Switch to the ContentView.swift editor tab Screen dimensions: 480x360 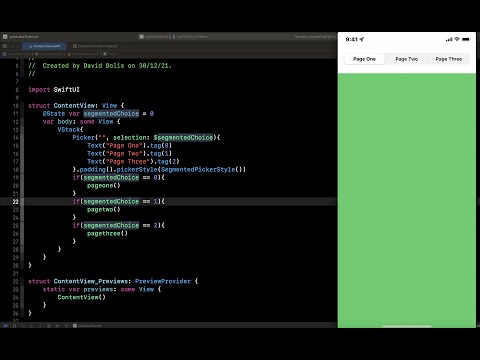pos(44,46)
